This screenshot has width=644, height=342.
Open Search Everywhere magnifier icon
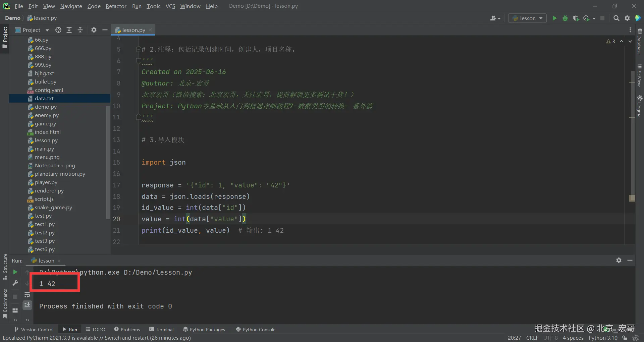pyautogui.click(x=616, y=18)
